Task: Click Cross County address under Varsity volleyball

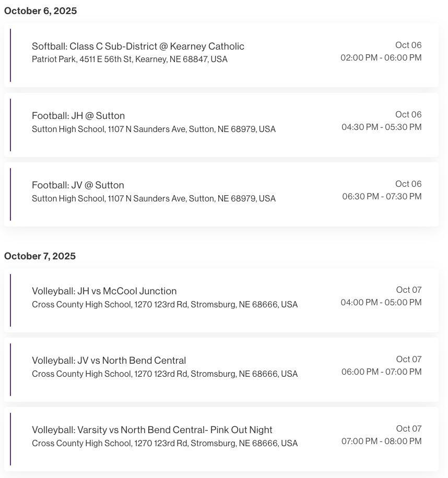Action: (x=164, y=444)
